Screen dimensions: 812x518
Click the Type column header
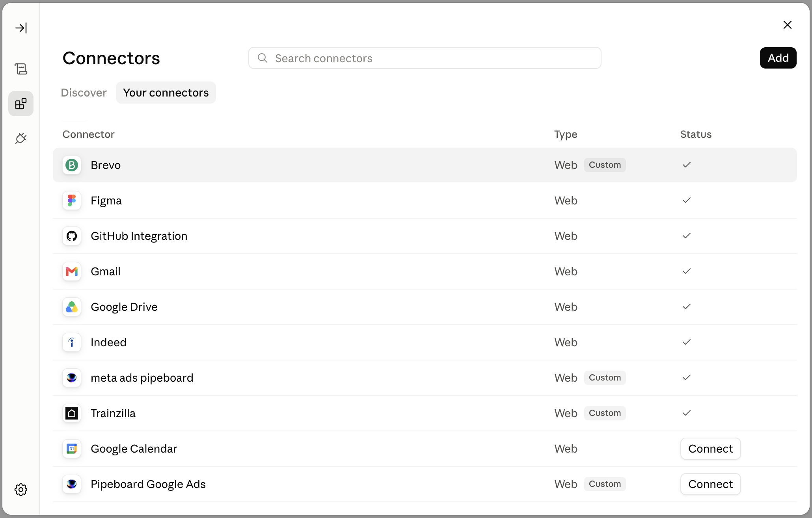pyautogui.click(x=566, y=135)
